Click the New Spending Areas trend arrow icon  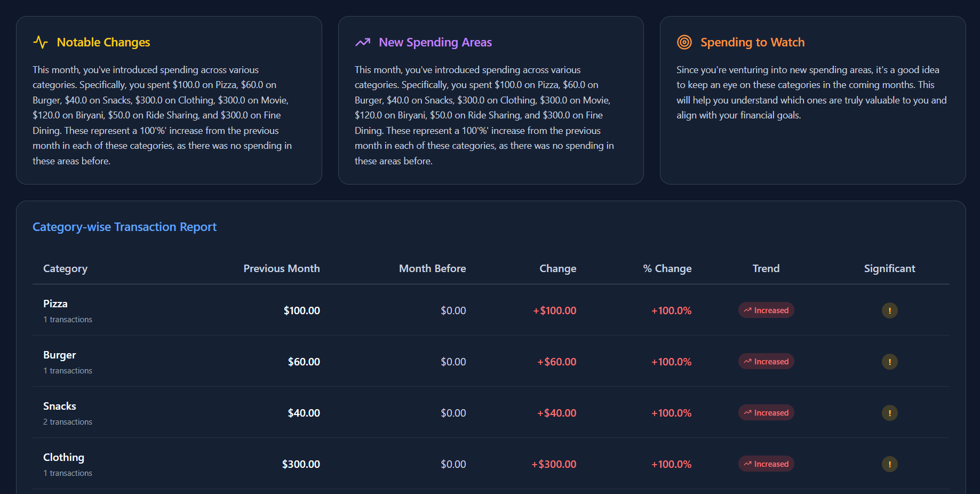[363, 42]
